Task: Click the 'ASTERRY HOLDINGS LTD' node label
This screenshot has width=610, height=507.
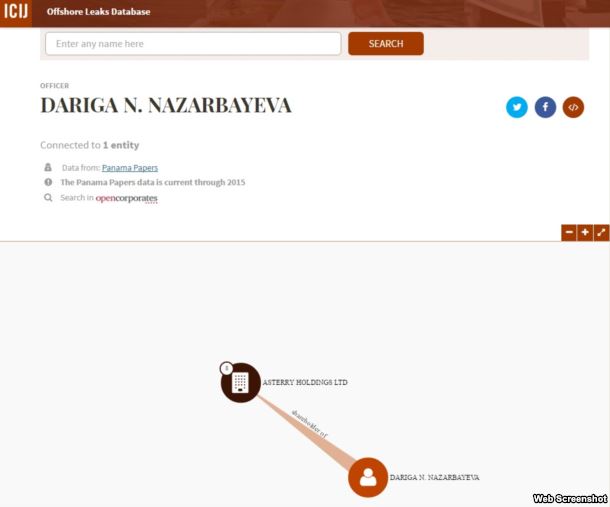Action: [305, 382]
